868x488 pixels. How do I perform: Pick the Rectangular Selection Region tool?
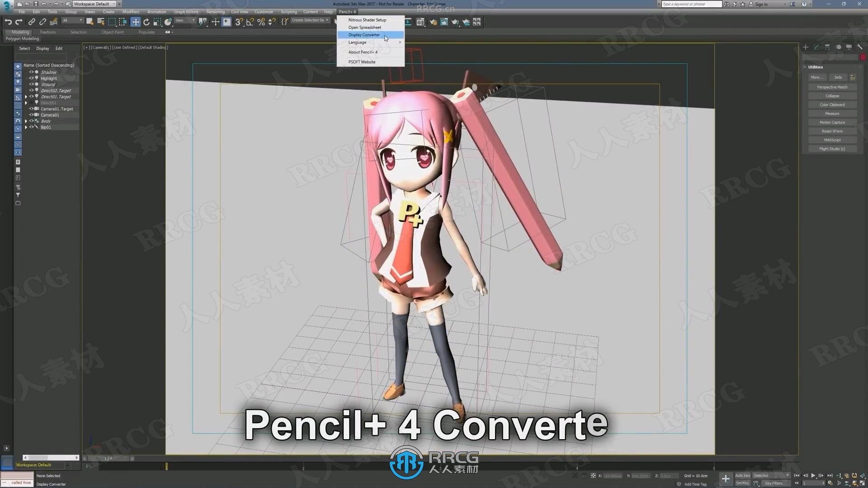[x=112, y=22]
